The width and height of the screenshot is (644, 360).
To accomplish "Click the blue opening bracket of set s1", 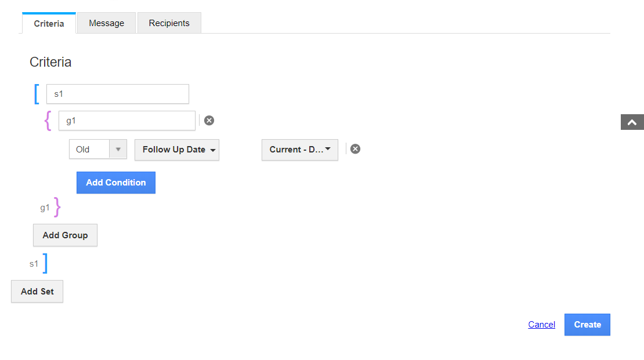I will (x=37, y=94).
